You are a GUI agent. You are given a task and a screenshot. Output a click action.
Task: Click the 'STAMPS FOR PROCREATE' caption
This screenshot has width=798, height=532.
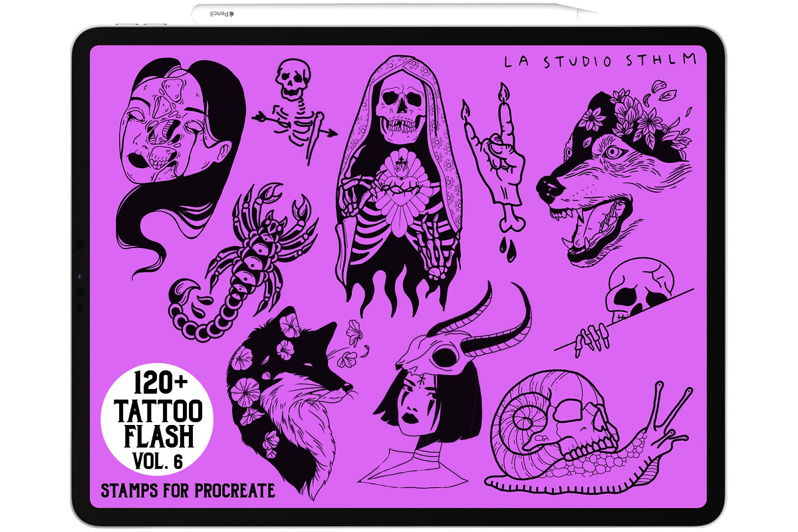pos(188,491)
